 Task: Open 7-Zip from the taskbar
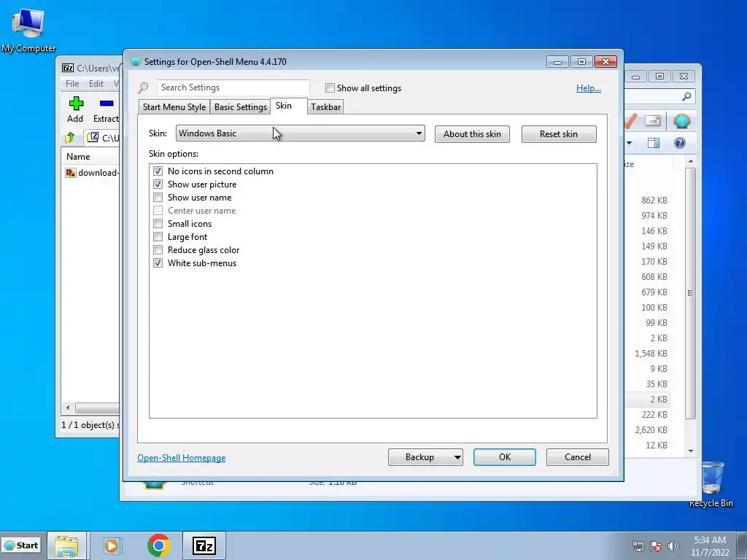click(204, 545)
